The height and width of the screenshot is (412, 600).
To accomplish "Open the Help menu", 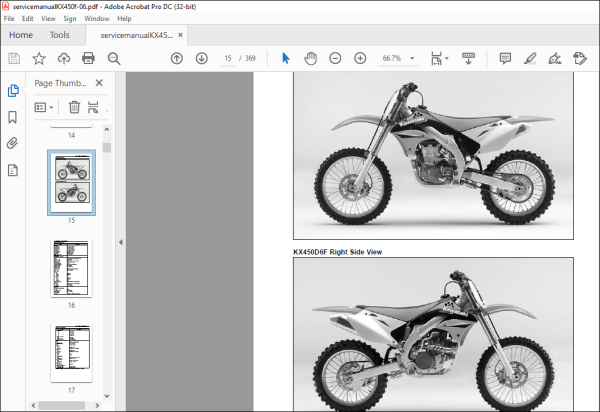I will point(124,18).
